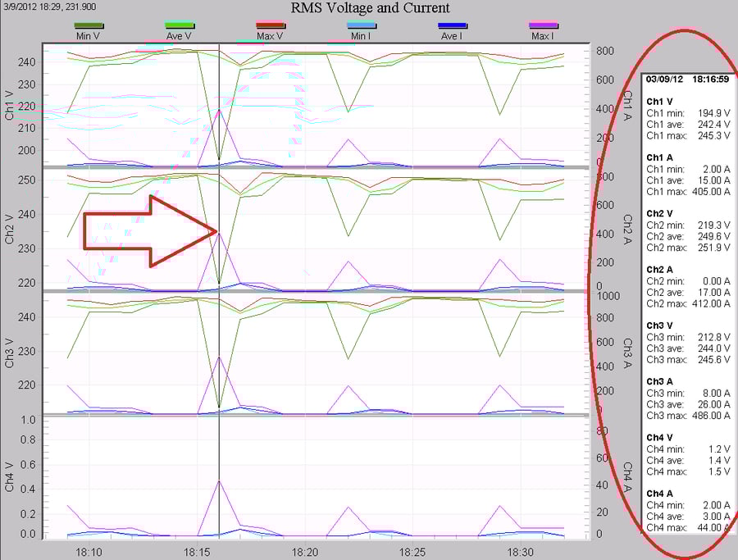
Task: Toggle the Min V trace via its legend label
Action: tap(90, 36)
